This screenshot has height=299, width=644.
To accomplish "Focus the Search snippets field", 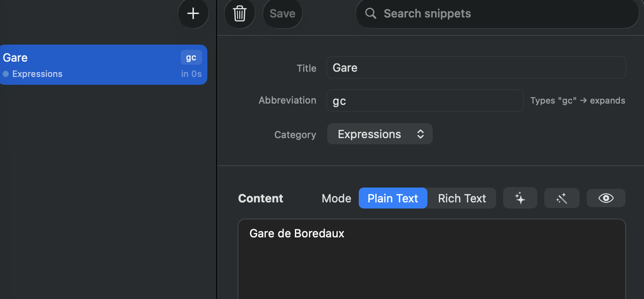I will [x=497, y=14].
